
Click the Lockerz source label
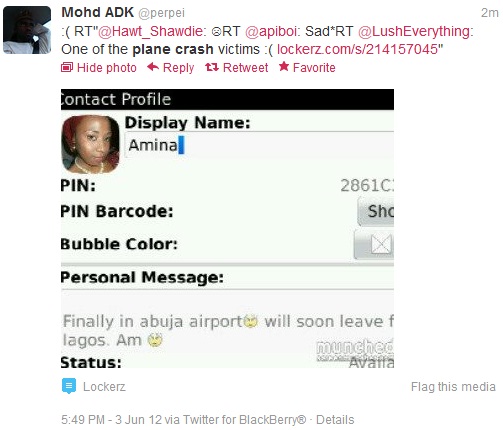[104, 387]
